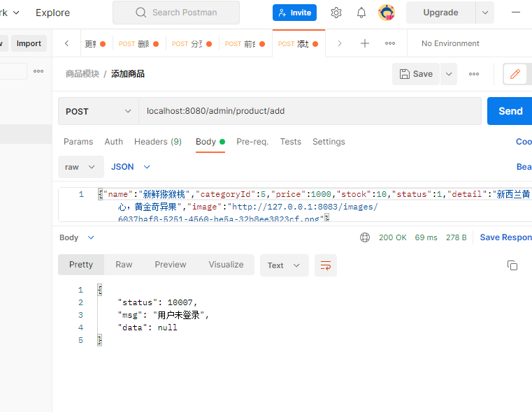Viewport: 532px width, 412px height.
Task: Click the Search Postman field
Action: point(176,13)
